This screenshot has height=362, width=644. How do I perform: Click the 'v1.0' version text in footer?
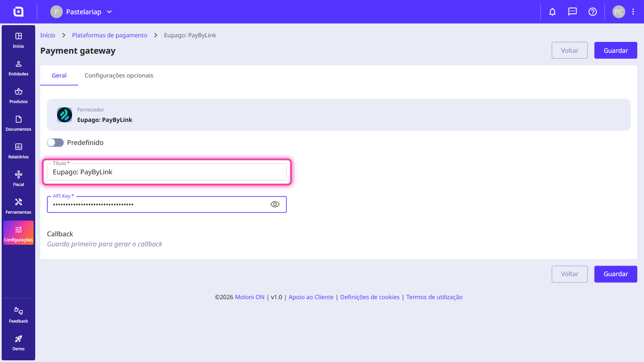277,297
